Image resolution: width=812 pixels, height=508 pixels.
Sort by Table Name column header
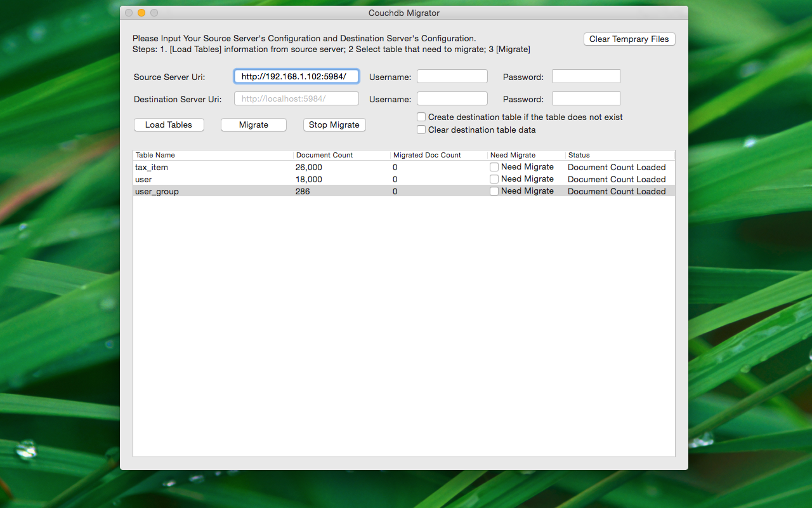click(x=213, y=155)
